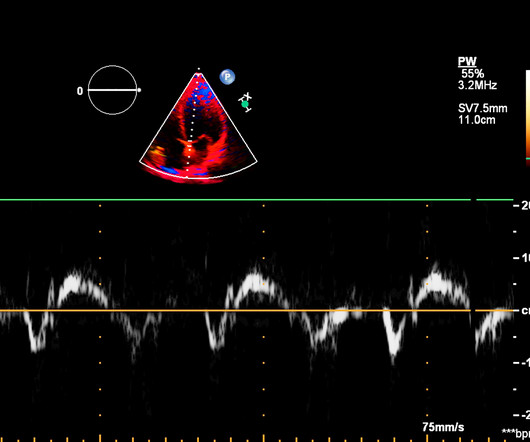Click the white dot on angle circle
The width and height of the screenshot is (530, 442).
[139, 90]
